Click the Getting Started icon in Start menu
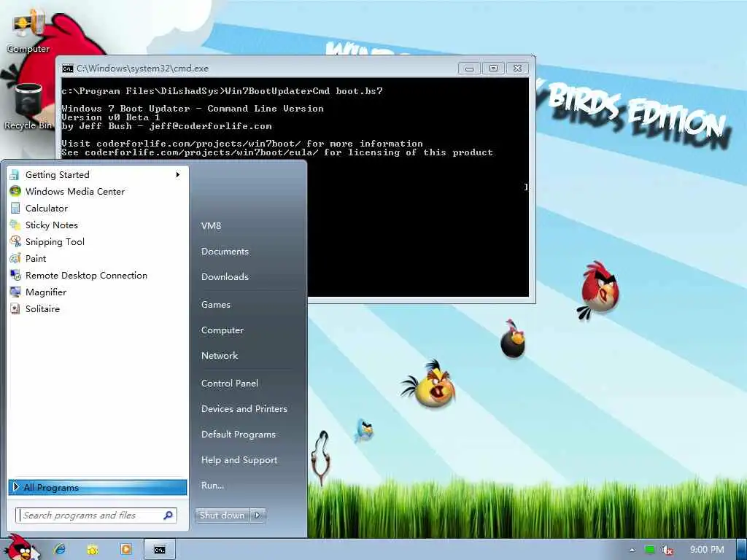 15,175
